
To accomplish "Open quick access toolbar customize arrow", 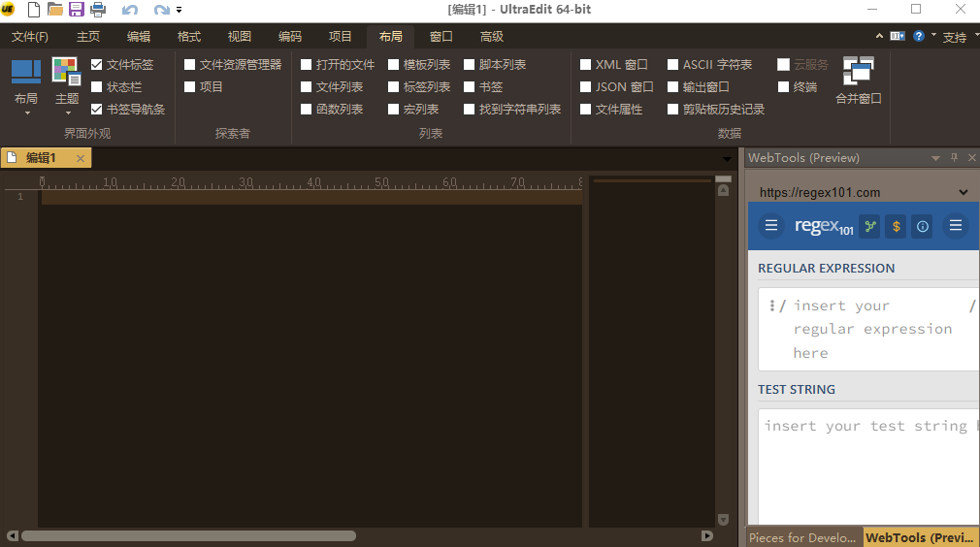I will click(179, 10).
